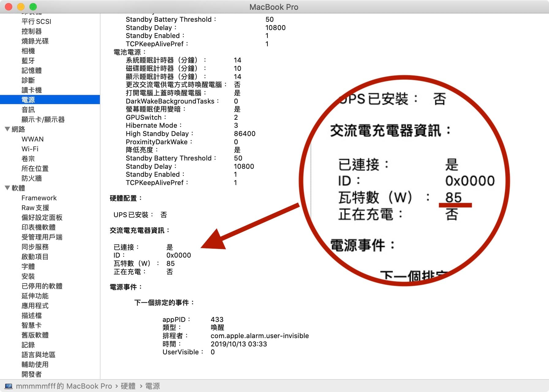
Task: Click mmmmmfff的 MacBook Pro in path bar
Action: 64,386
